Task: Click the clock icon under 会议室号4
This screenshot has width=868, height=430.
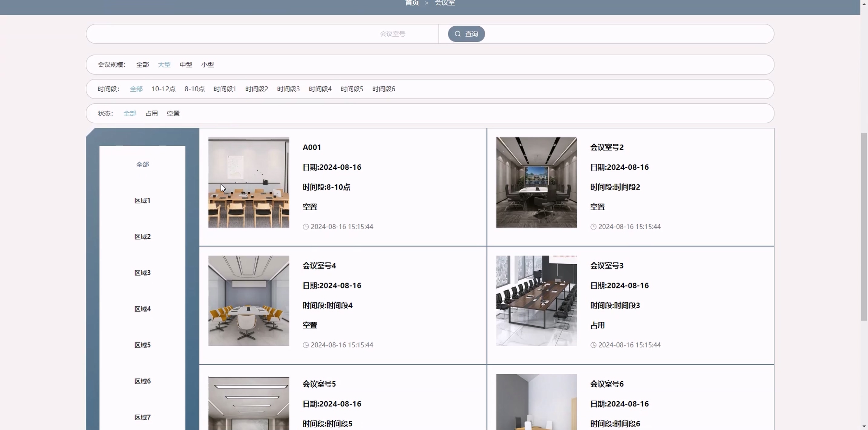Action: [306, 345]
